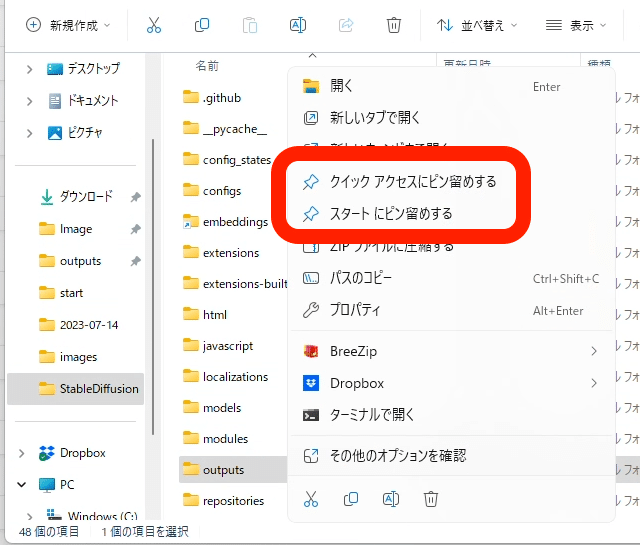
Task: Open the 表示 view dropdown
Action: 576,25
